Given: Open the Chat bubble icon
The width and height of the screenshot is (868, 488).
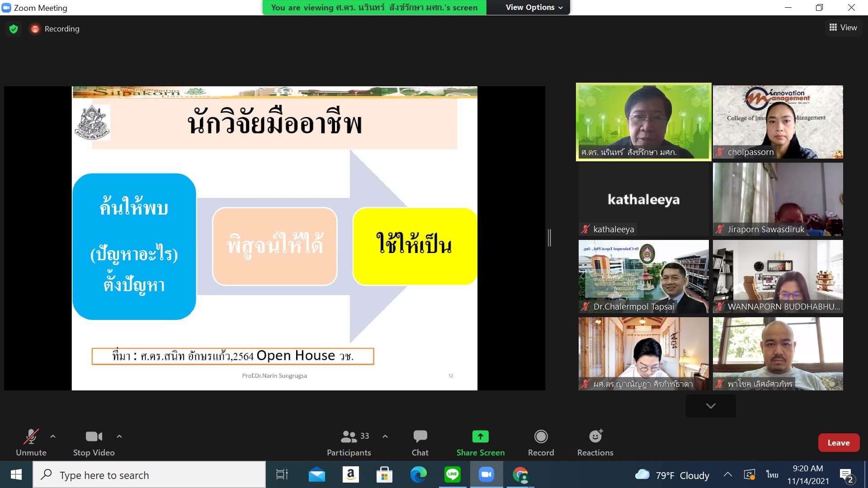Looking at the screenshot, I should pyautogui.click(x=420, y=436).
